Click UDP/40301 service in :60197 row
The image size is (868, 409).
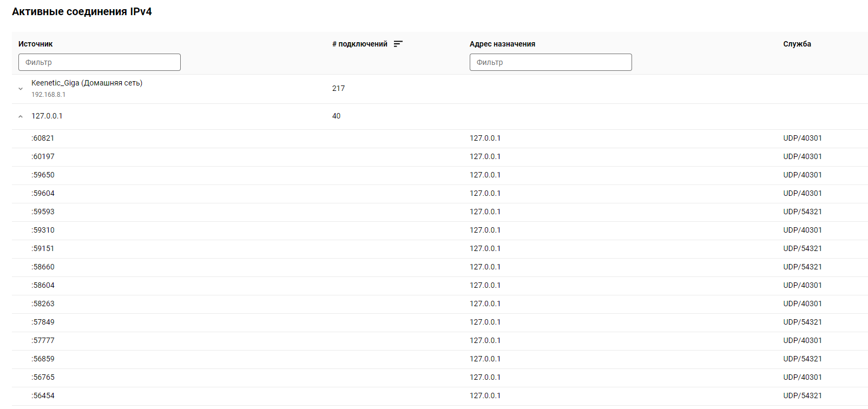pos(803,156)
